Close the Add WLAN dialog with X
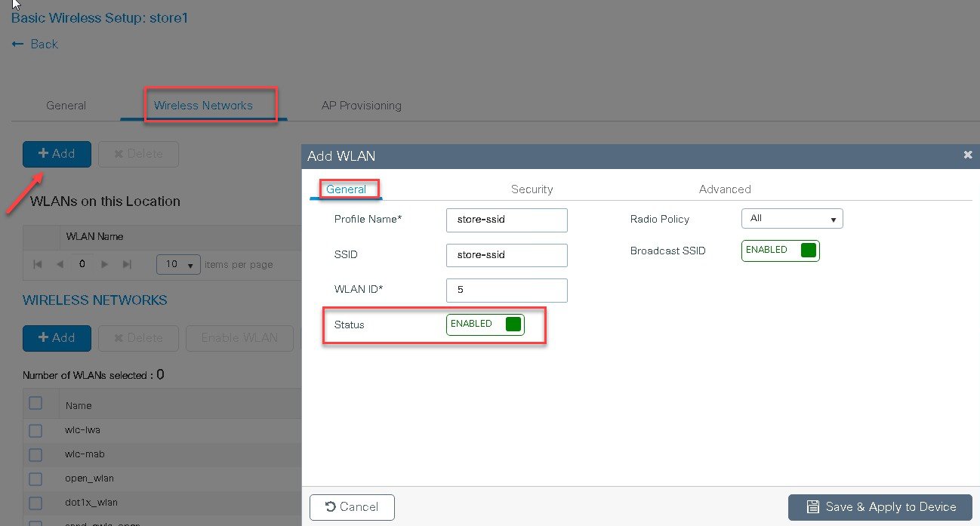 coord(968,155)
